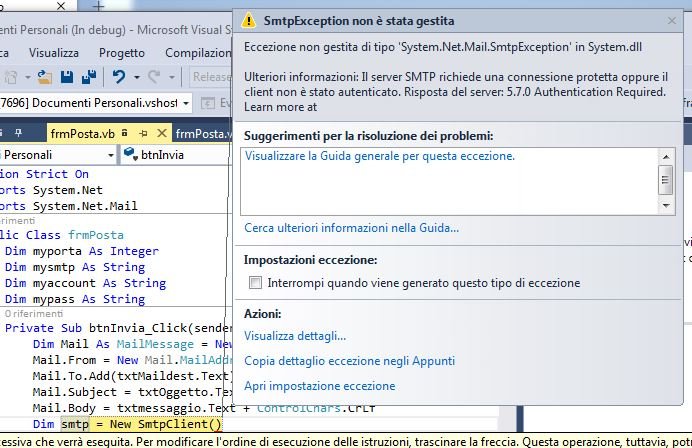Click the suggestions list scrollbar thumb
Image resolution: width=692 pixels, height=448 pixels.
[666, 180]
